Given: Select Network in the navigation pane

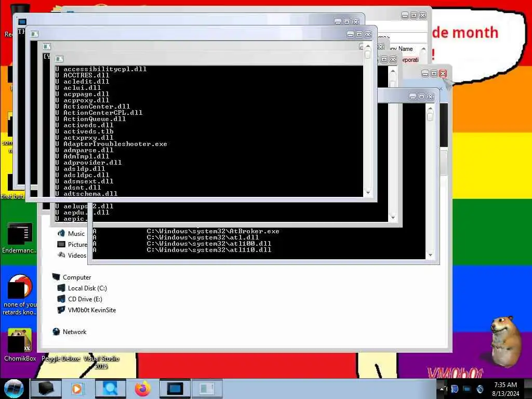Looking at the screenshot, I should pos(74,332).
